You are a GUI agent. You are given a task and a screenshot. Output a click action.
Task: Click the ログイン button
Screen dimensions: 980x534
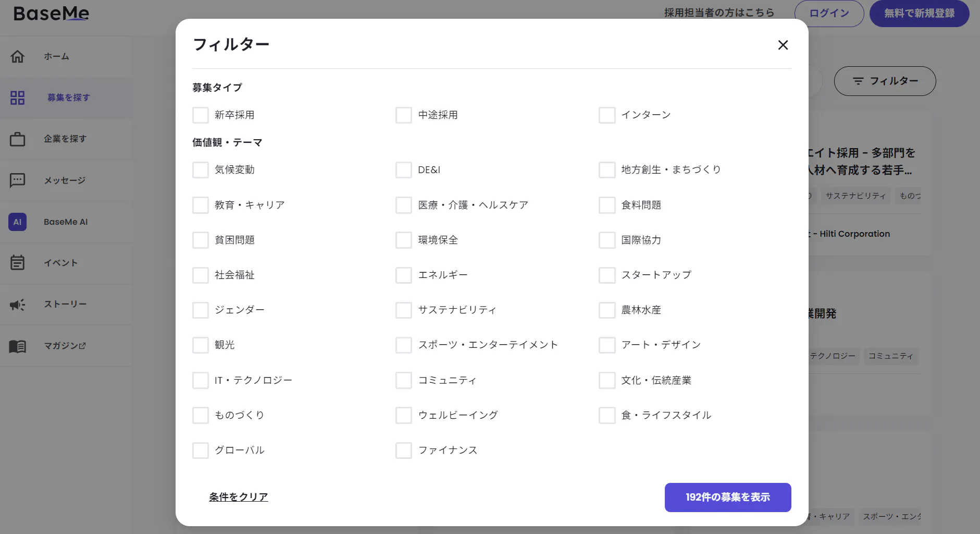pos(829,14)
